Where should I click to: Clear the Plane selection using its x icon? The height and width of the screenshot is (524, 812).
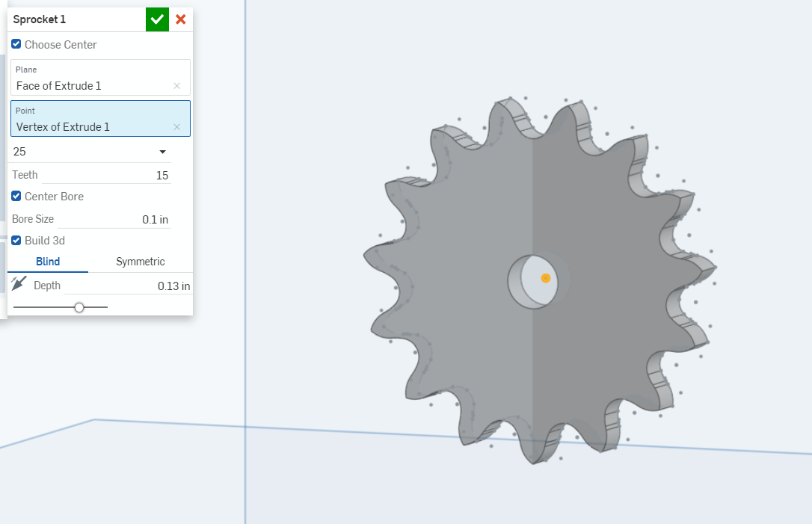coord(177,86)
